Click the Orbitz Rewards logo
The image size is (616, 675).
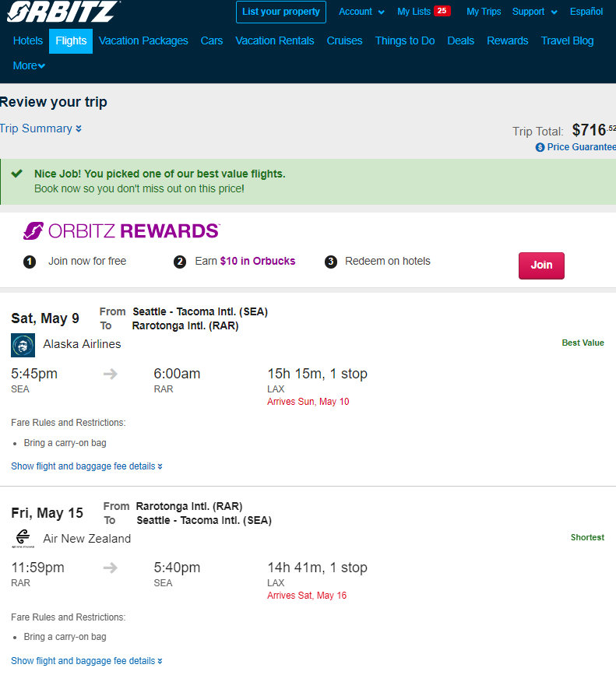pos(121,230)
